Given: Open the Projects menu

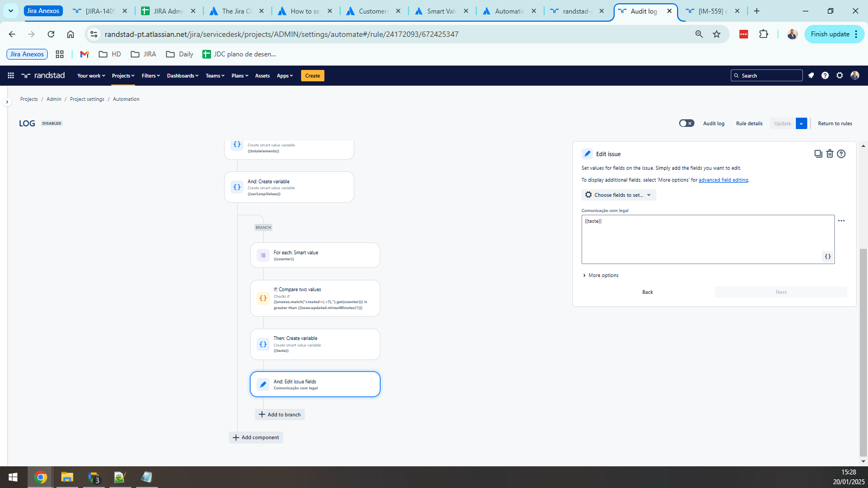Looking at the screenshot, I should click(123, 76).
